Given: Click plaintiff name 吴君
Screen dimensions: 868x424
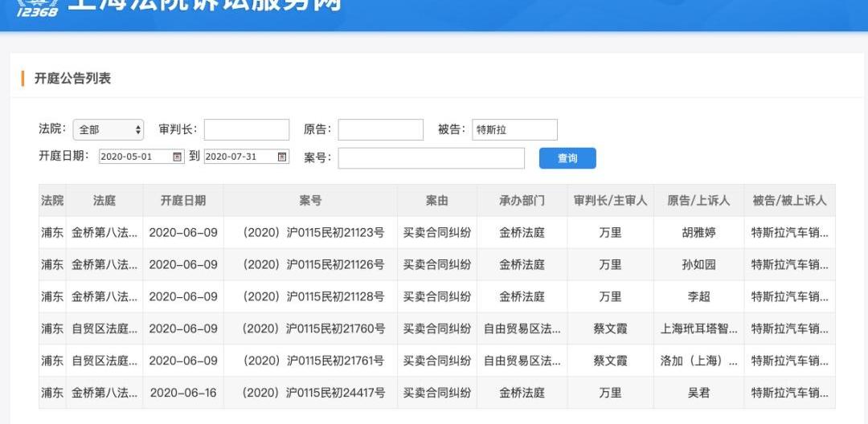Looking at the screenshot, I should click(698, 393).
